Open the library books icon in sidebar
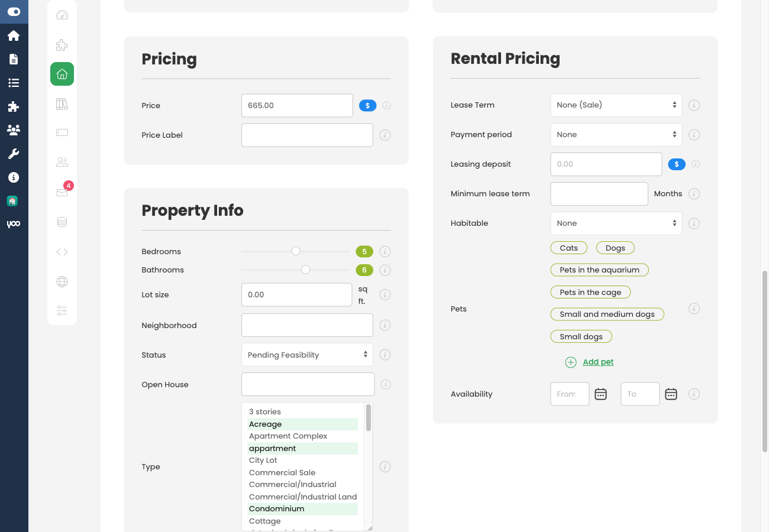 [62, 103]
